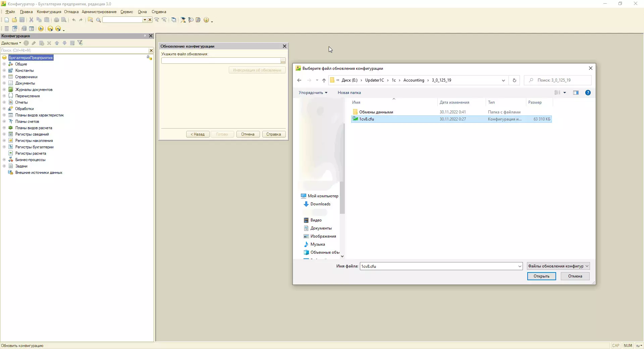Click the Назад button in update dialog
This screenshot has height=349, width=644.
[x=198, y=134]
